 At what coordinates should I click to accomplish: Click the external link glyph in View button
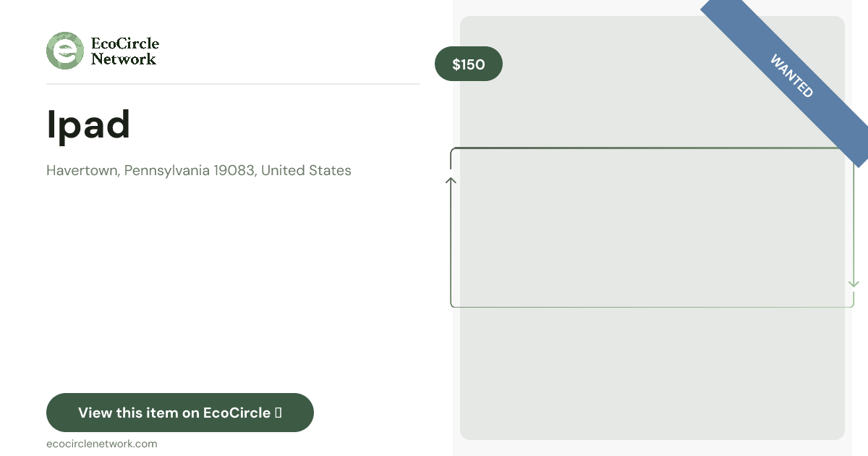[278, 413]
